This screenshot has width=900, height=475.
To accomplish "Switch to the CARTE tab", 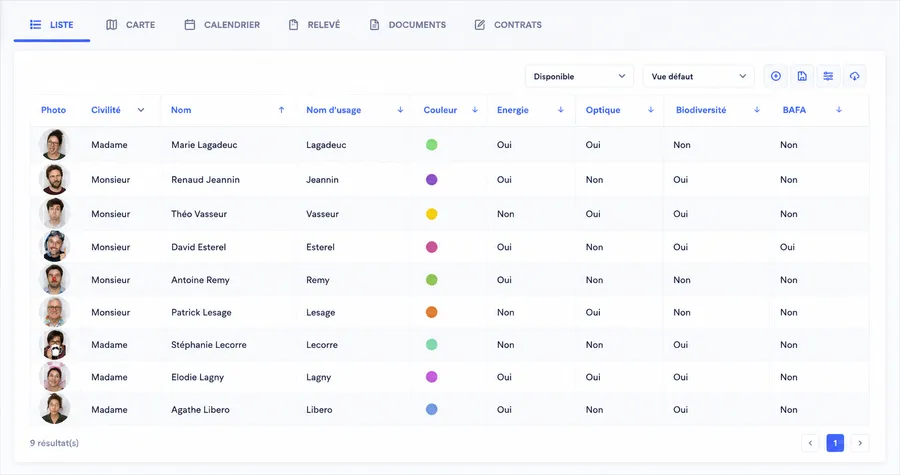I will click(130, 25).
